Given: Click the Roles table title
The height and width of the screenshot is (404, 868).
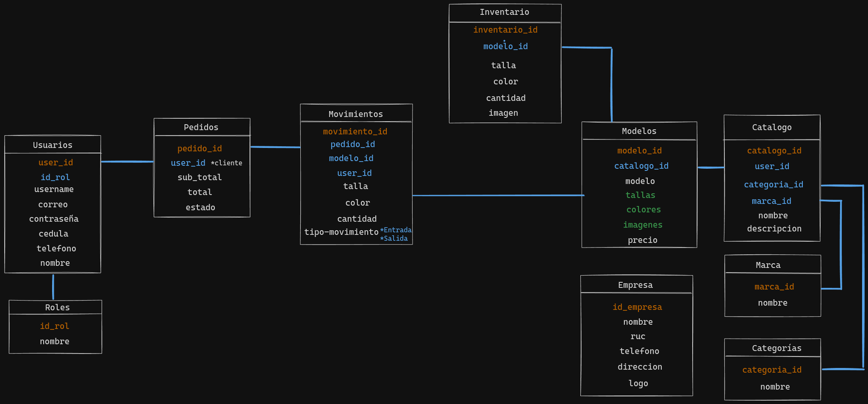Looking at the screenshot, I should pos(57,307).
